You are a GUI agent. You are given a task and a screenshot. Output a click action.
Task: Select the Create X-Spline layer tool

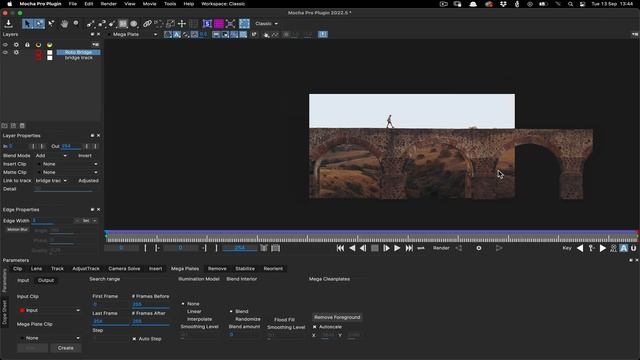click(x=91, y=24)
